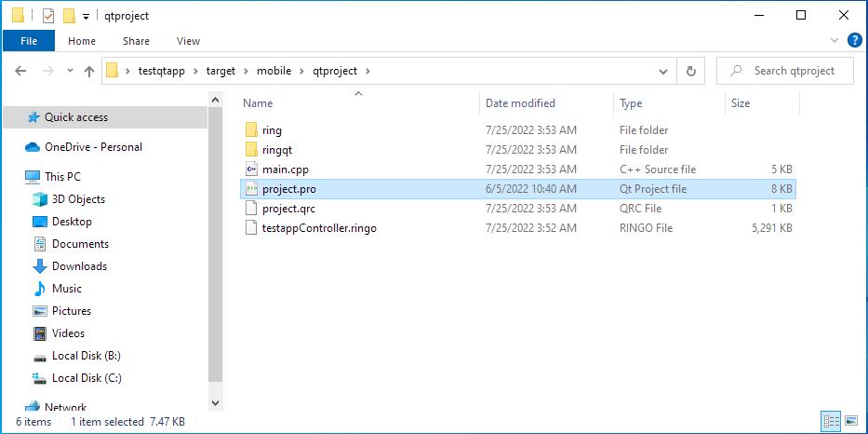Switch to the View tab
The image size is (868, 434).
coord(188,41)
